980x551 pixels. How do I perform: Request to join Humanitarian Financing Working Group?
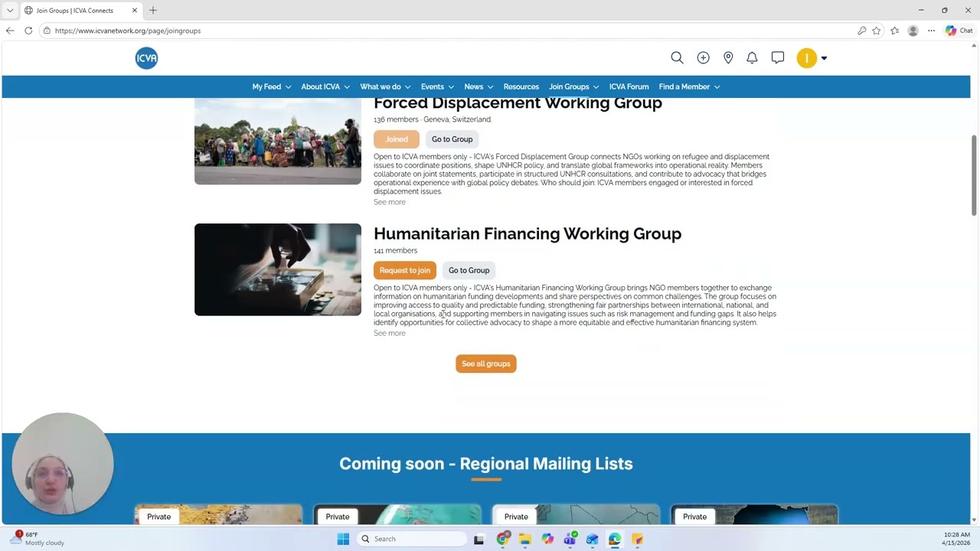pyautogui.click(x=405, y=270)
